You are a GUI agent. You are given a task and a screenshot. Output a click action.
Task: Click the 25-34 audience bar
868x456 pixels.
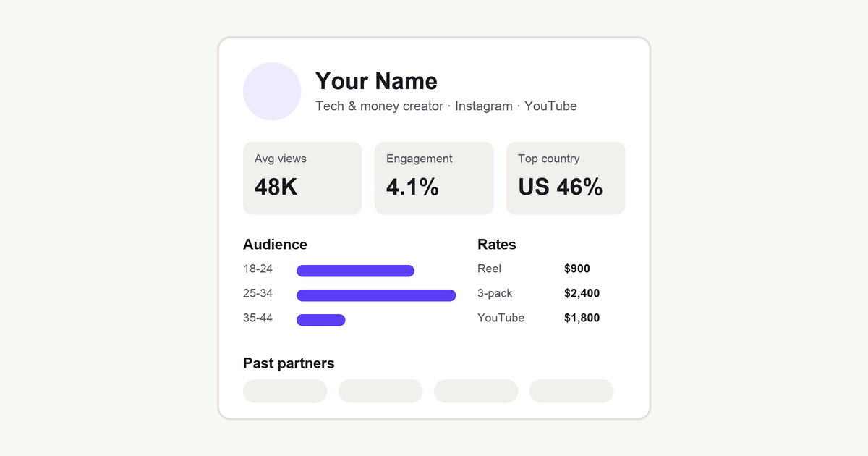376,295
